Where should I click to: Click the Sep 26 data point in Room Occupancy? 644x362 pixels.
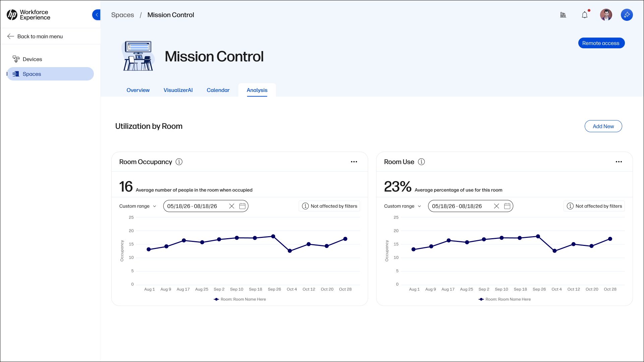(273, 237)
